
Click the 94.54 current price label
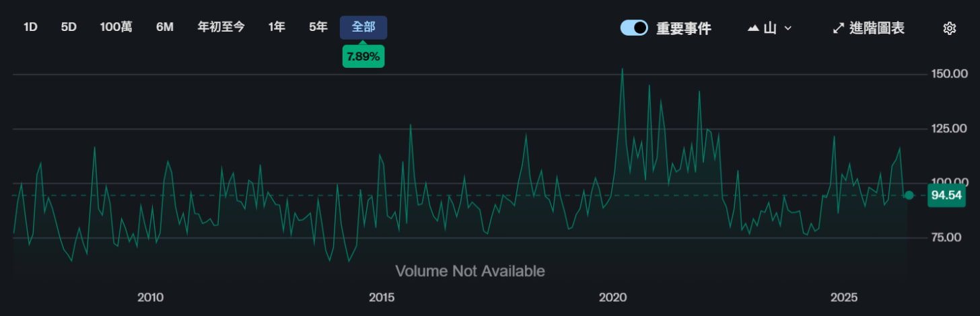click(945, 196)
